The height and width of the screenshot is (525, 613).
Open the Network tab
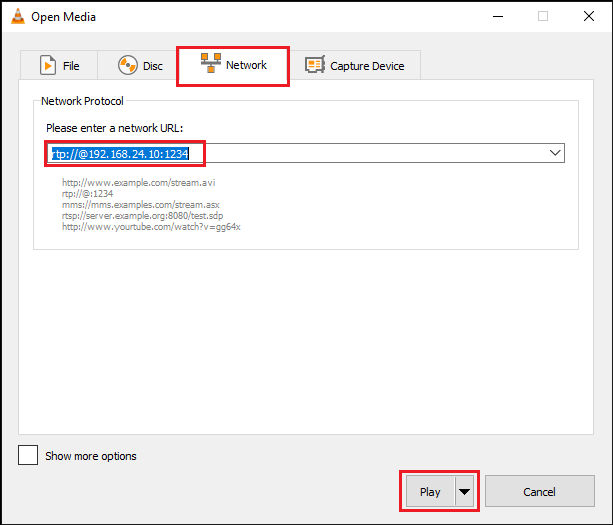click(233, 65)
